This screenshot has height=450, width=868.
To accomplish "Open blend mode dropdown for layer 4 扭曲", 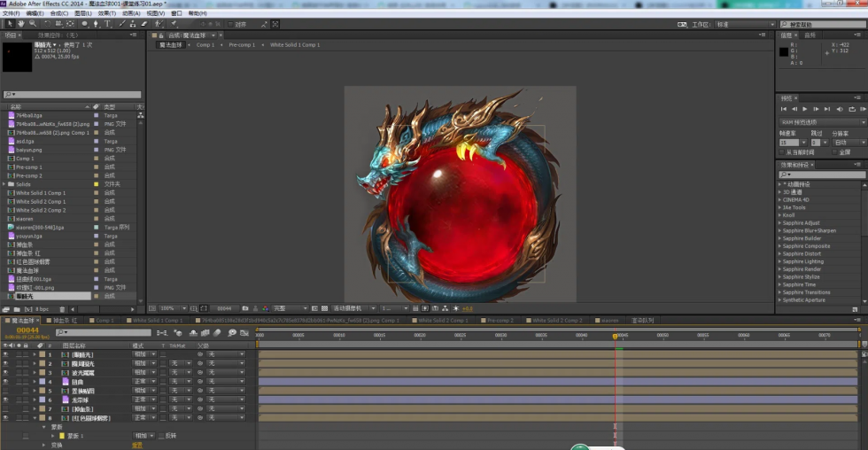I will point(144,382).
